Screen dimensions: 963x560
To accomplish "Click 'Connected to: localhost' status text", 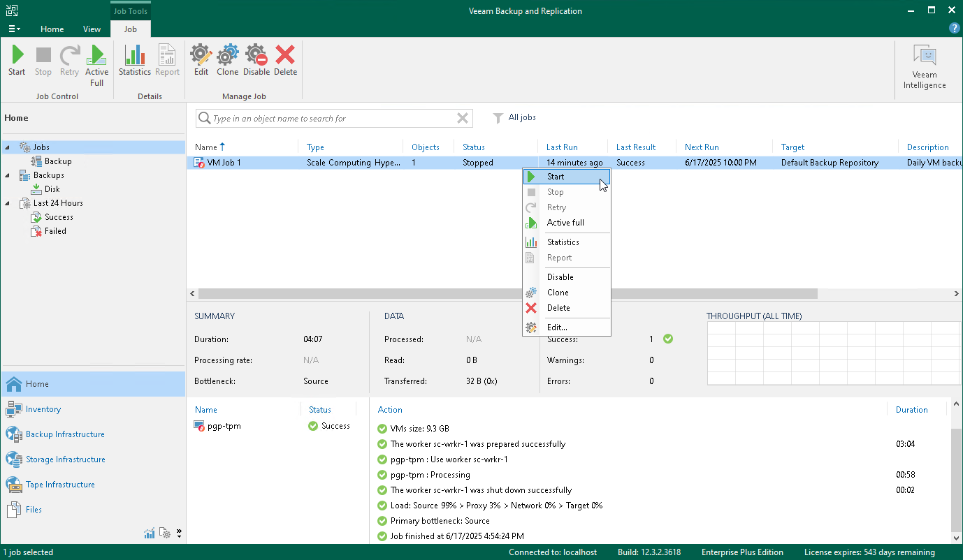I will pyautogui.click(x=553, y=552).
